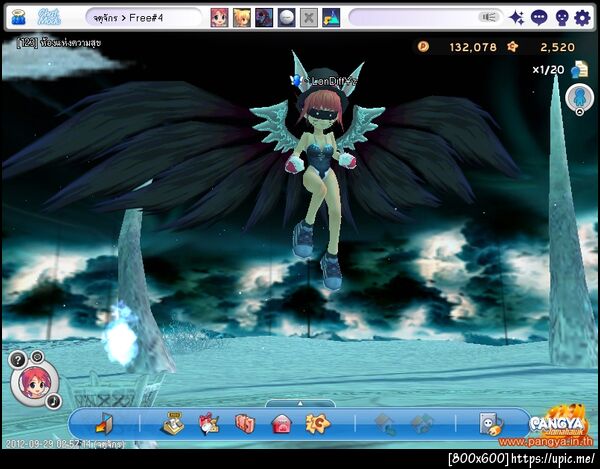Click the first greyed-out house icon
Image resolution: width=600 pixels, height=469 pixels.
pyautogui.click(x=385, y=424)
